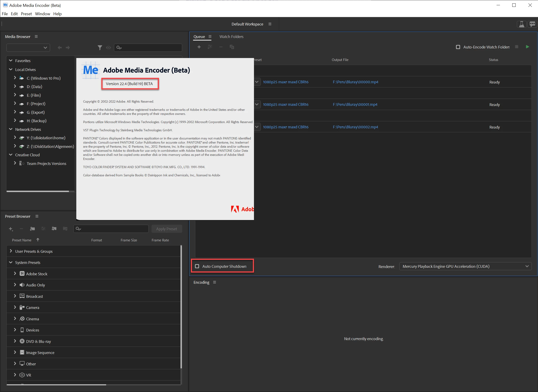Enable Auto Computer Shutdown checkbox
The image size is (538, 392).
197,266
